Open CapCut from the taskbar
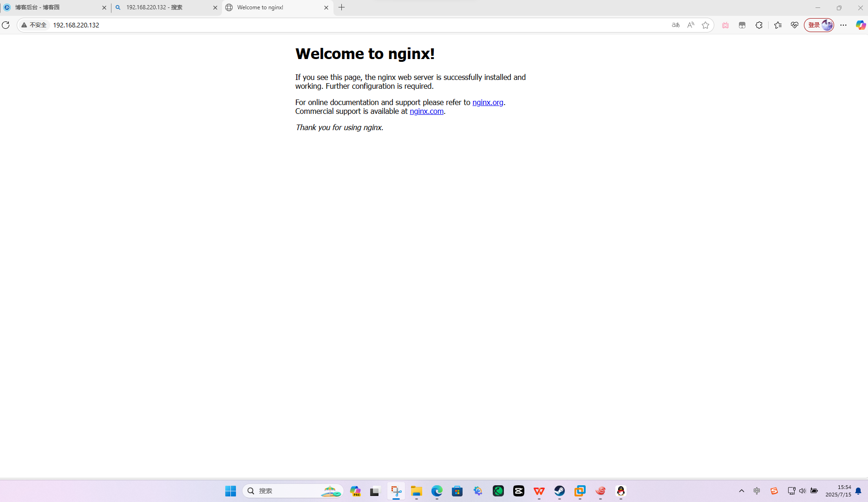Screen dimensions: 868x502 click(518, 491)
